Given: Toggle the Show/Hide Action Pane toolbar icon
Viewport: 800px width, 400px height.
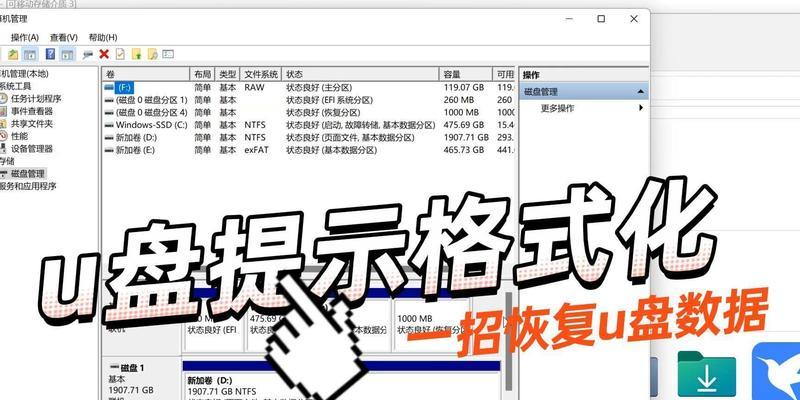Looking at the screenshot, I should point(67,54).
